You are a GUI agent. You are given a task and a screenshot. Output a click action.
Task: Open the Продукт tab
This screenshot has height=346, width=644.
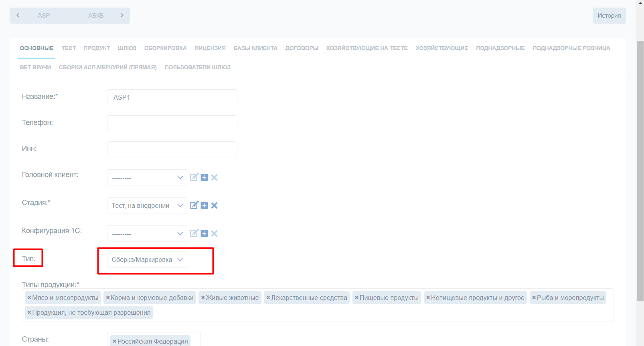pos(97,48)
